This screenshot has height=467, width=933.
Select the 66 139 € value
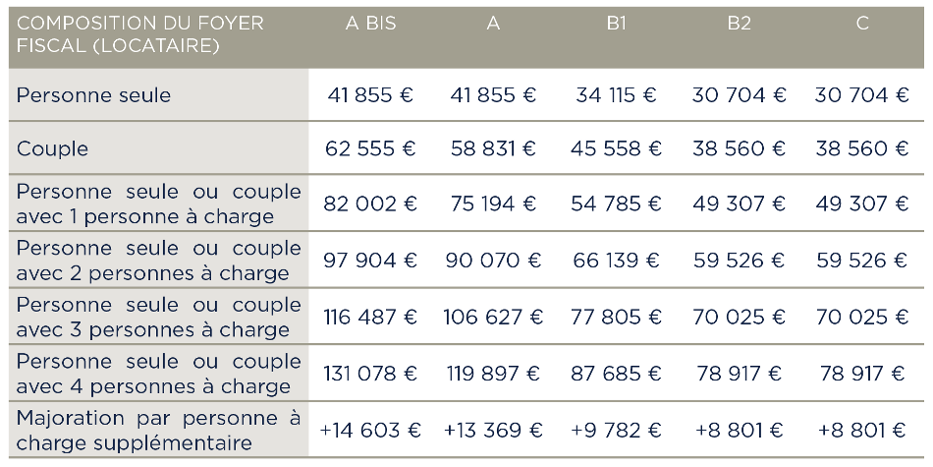pyautogui.click(x=616, y=261)
